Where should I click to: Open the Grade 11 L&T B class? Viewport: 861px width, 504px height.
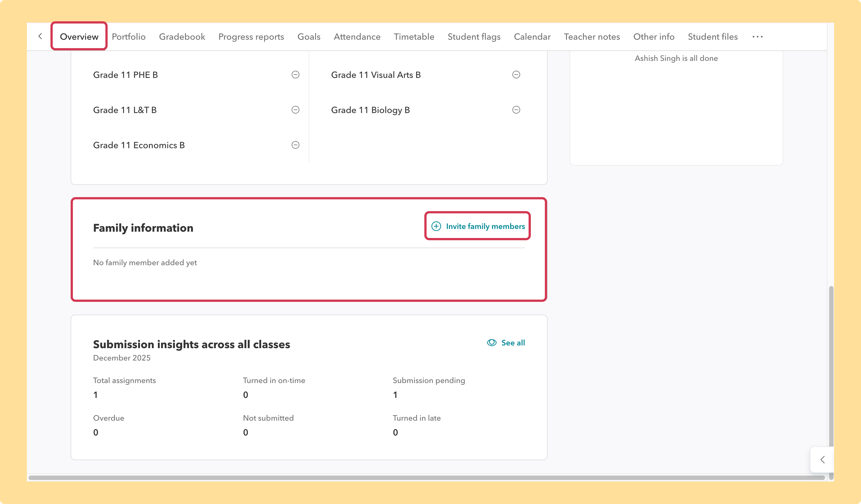125,110
